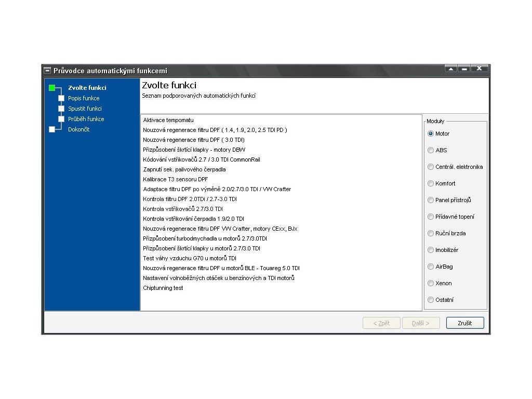Click the Zvolte funkci wizard step
The image size is (532, 399).
(87, 88)
